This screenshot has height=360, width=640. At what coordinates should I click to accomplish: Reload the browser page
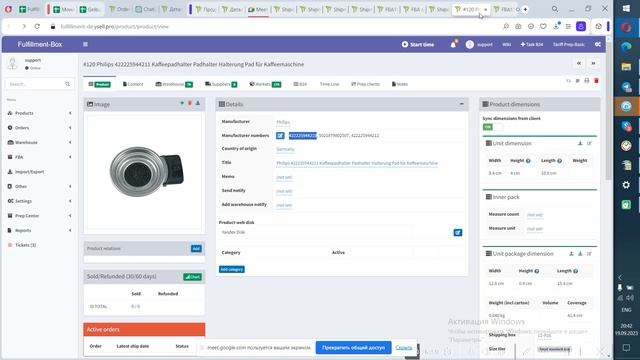(x=37, y=26)
